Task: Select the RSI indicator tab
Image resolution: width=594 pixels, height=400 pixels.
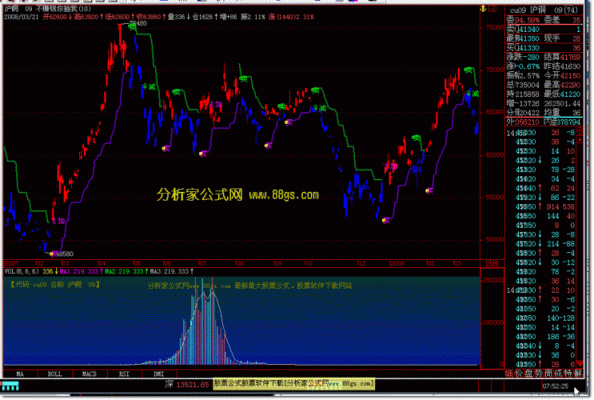Action: pyautogui.click(x=124, y=374)
